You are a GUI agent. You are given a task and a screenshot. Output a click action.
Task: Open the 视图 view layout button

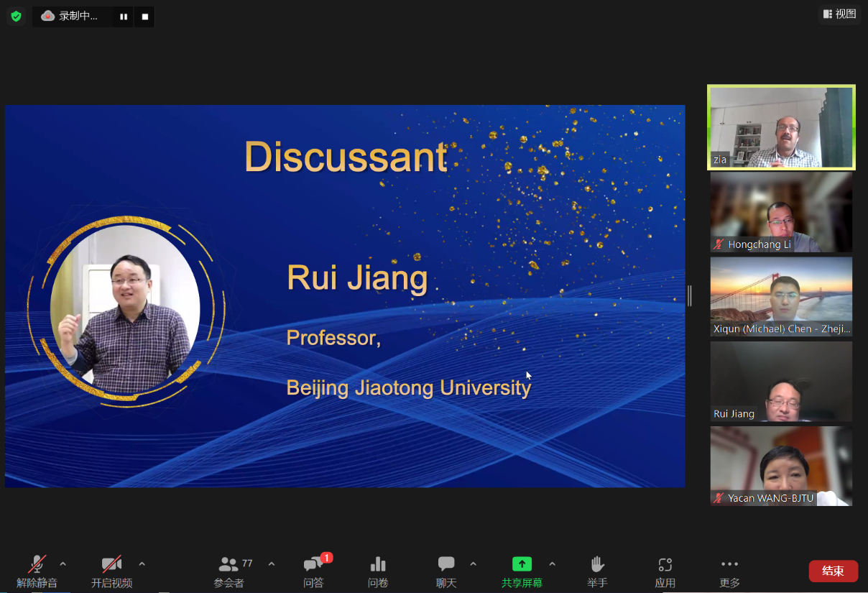pos(839,14)
